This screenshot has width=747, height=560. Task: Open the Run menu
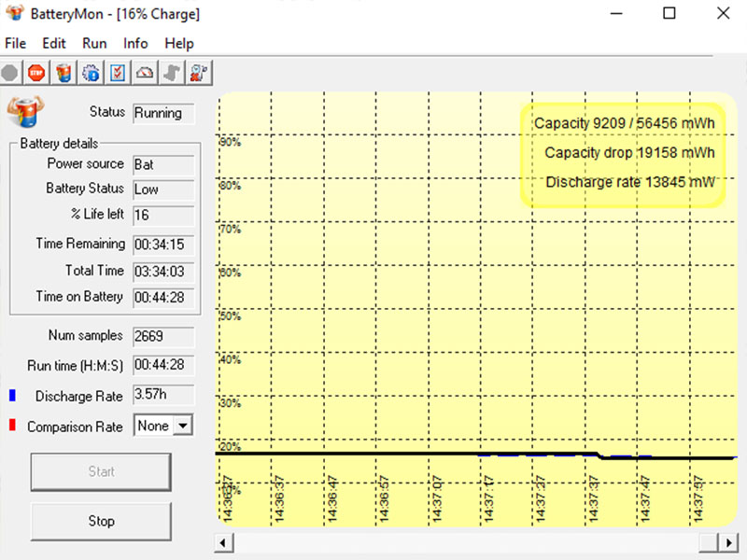94,43
